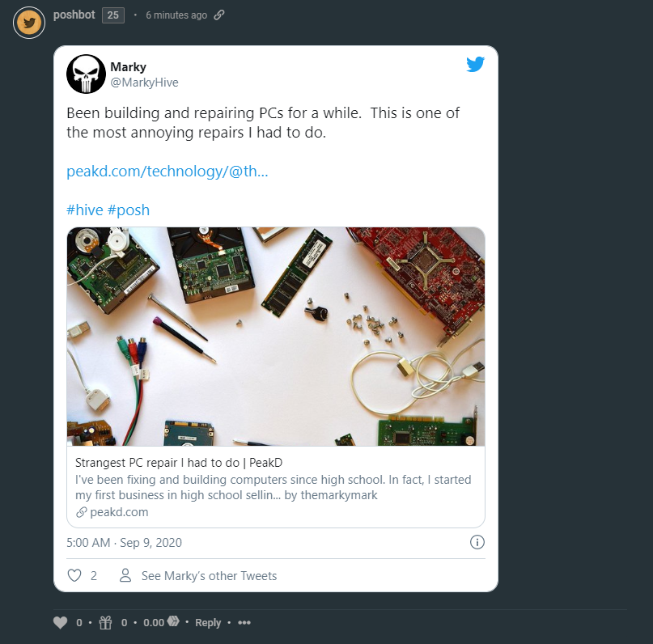Viewport: 653px width, 644px height.
Task: Click the permalink chain icon near timestamp
Action: [x=219, y=15]
